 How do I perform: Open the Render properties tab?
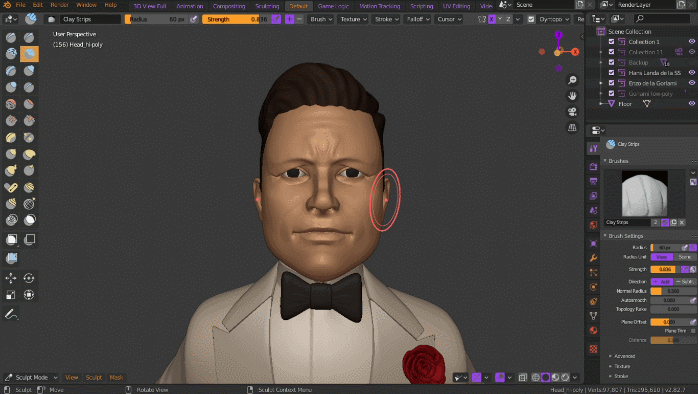[593, 167]
